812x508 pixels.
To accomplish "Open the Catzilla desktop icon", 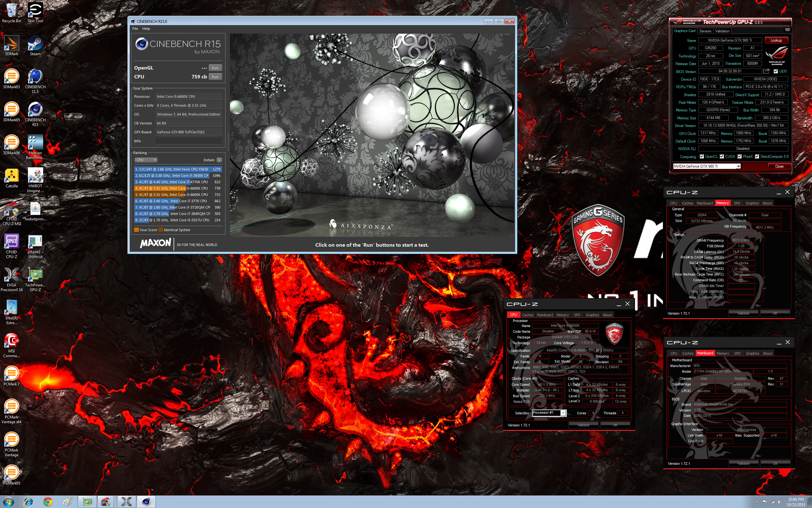I will [x=11, y=178].
